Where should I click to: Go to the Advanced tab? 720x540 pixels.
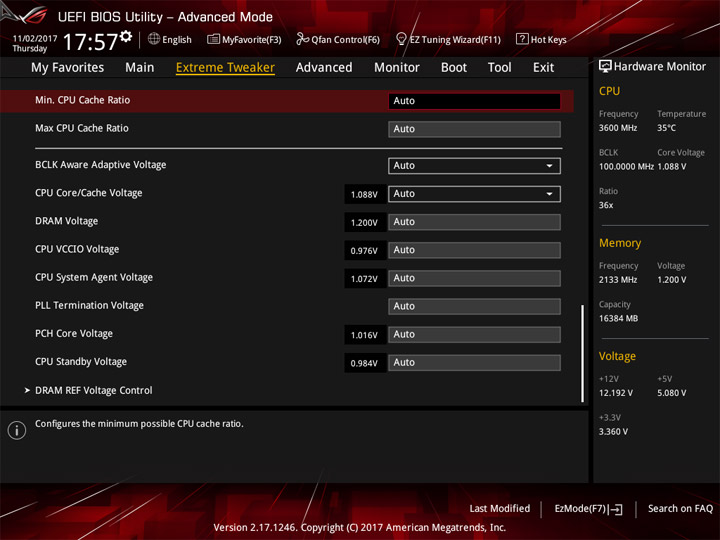click(324, 68)
